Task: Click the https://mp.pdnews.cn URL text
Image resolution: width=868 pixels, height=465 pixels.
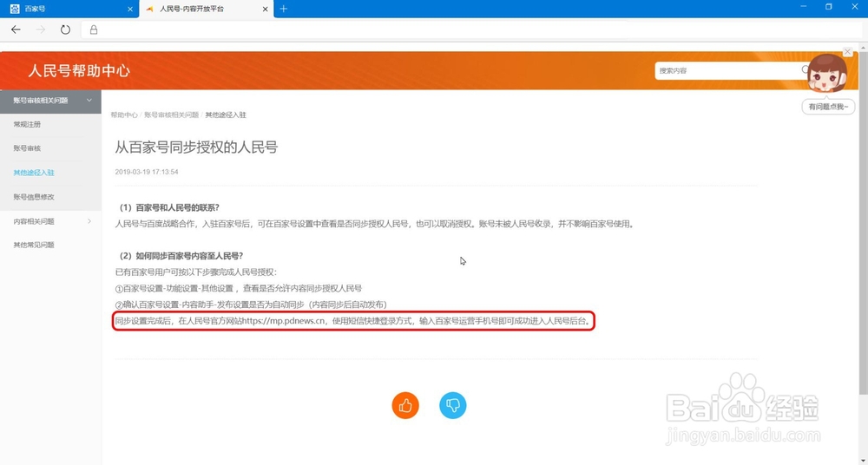Action: (x=284, y=321)
